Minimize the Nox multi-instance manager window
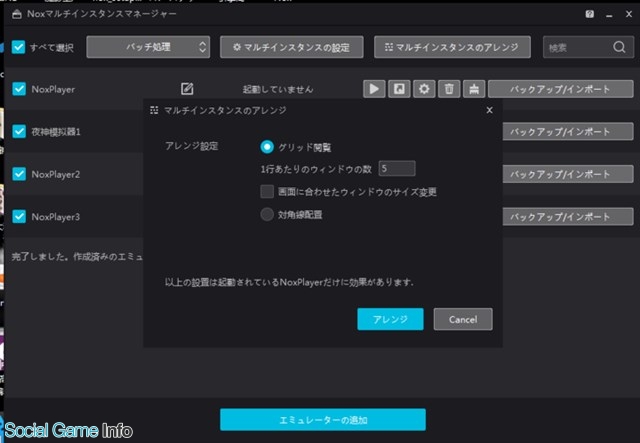 click(609, 15)
